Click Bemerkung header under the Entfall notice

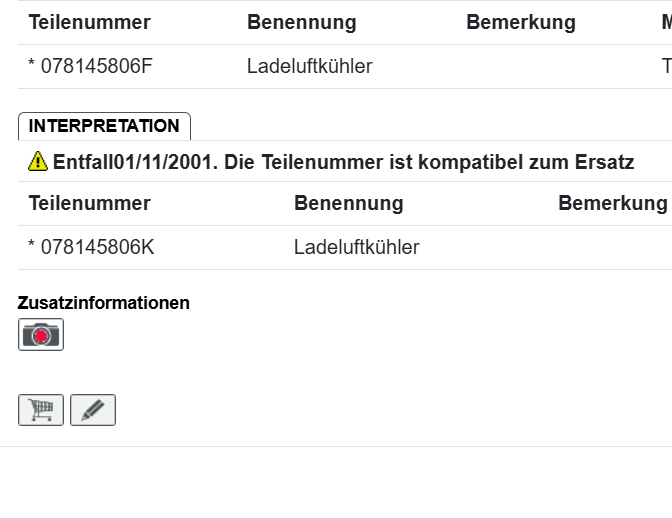(x=611, y=203)
